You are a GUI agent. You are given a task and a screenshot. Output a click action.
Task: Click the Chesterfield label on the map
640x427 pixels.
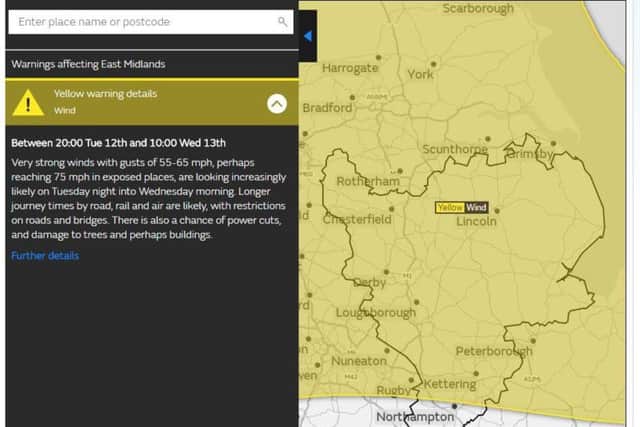357,219
